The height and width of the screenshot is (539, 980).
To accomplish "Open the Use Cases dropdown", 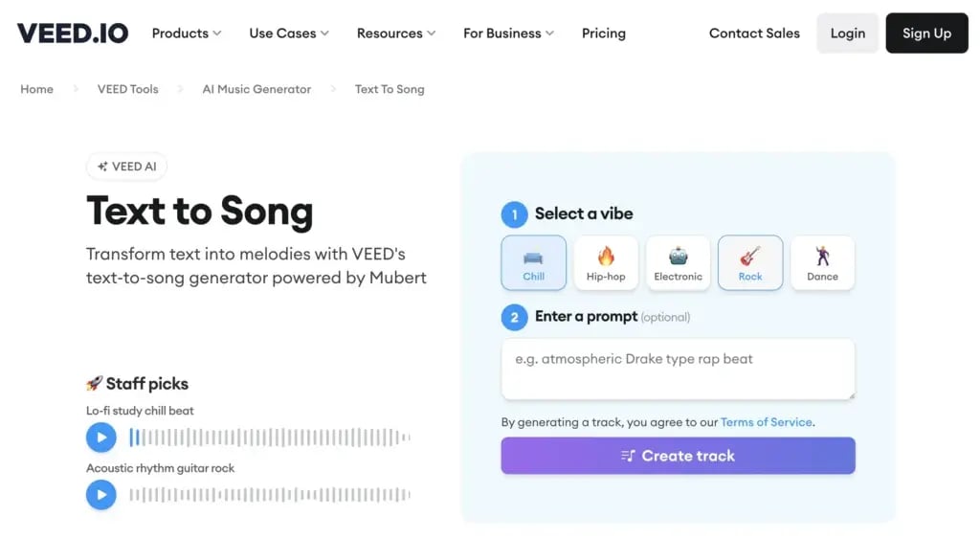I will pos(289,34).
